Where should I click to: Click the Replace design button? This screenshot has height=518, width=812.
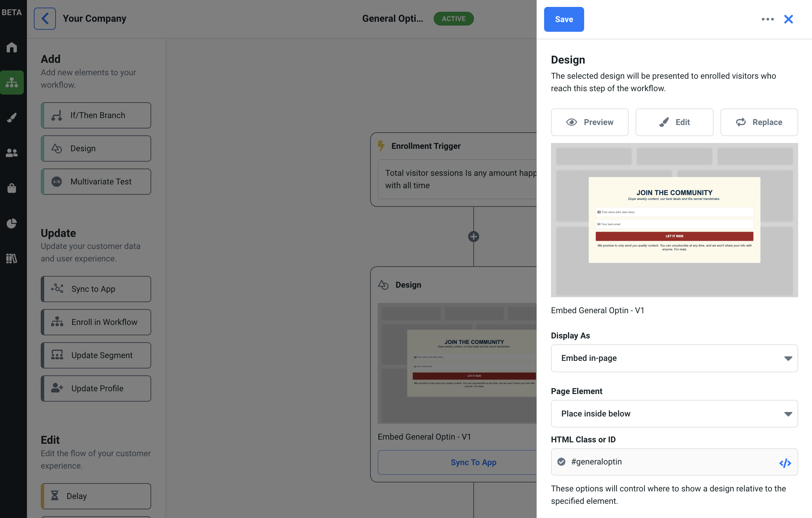click(x=759, y=122)
